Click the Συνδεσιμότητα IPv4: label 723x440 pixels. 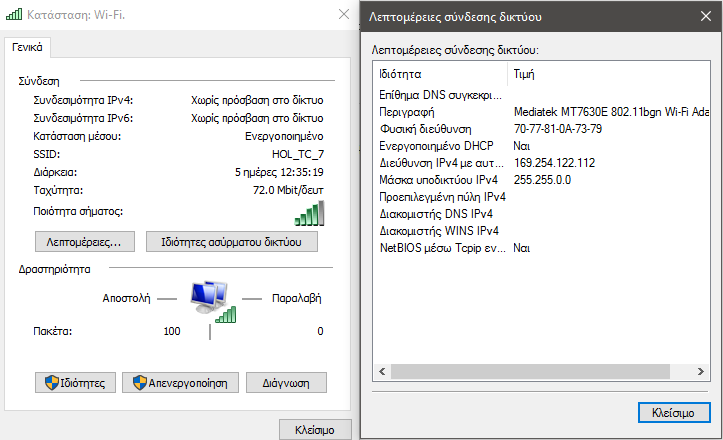(x=83, y=100)
